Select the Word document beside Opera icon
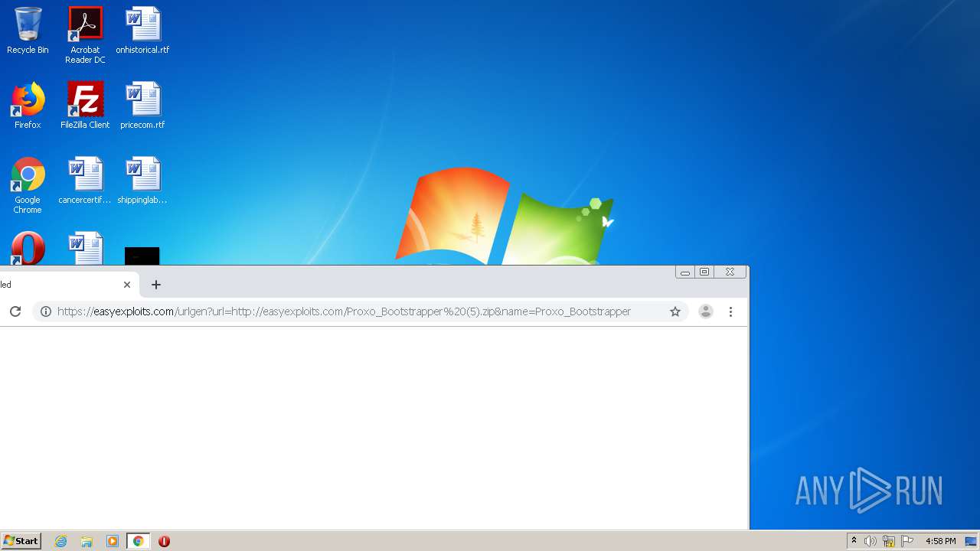 pos(85,248)
